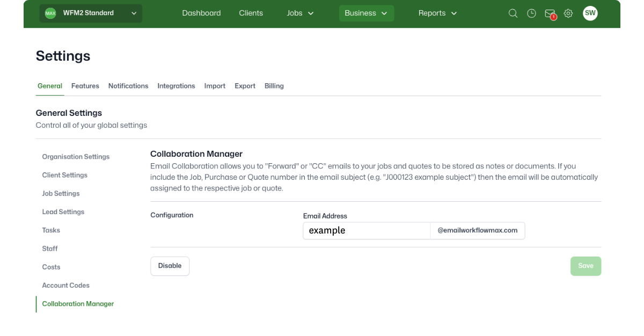This screenshot has width=644, height=336.
Task: Open Account Codes in the sidebar
Action: (66, 286)
